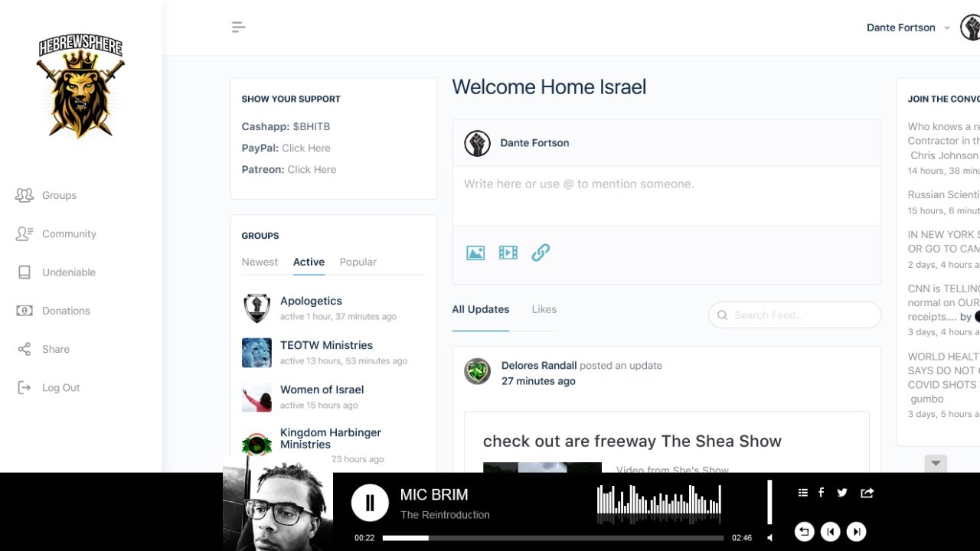Open the Apologetics group link
Image resolution: width=980 pixels, height=551 pixels.
click(311, 301)
